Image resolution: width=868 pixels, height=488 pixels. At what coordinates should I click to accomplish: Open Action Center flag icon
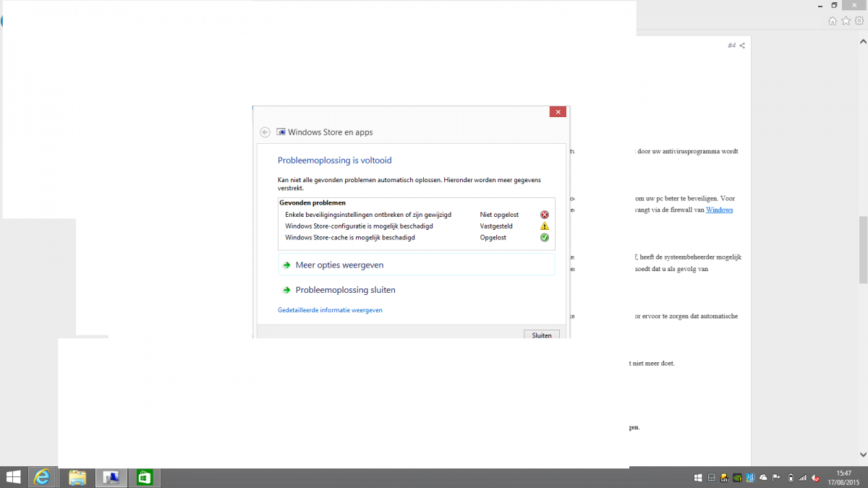click(776, 478)
